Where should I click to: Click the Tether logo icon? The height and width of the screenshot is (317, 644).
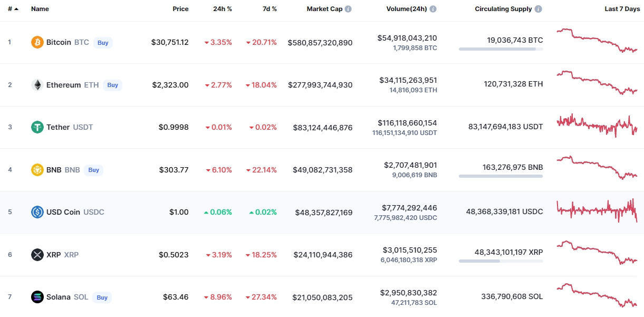point(37,127)
